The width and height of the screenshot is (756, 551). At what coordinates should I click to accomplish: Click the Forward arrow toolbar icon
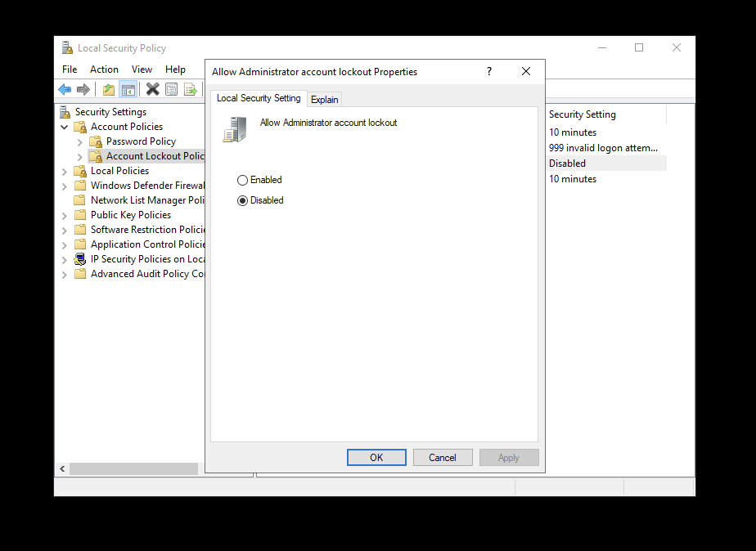[83, 90]
